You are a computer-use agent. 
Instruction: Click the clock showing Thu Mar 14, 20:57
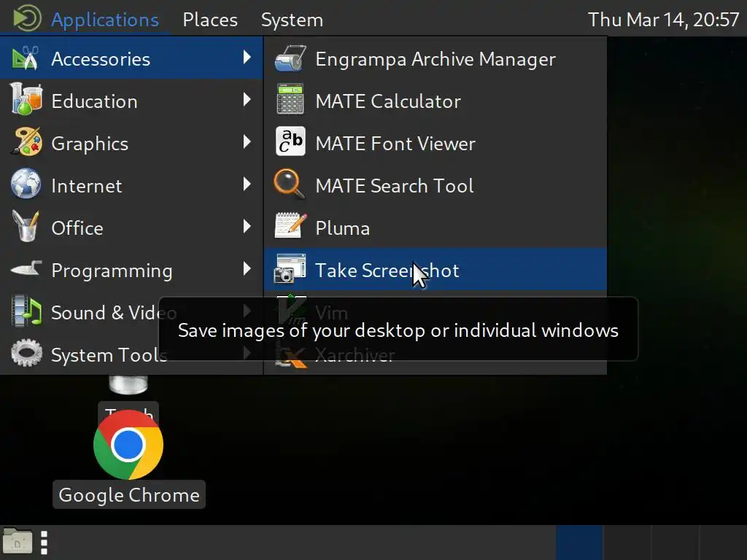pos(664,20)
